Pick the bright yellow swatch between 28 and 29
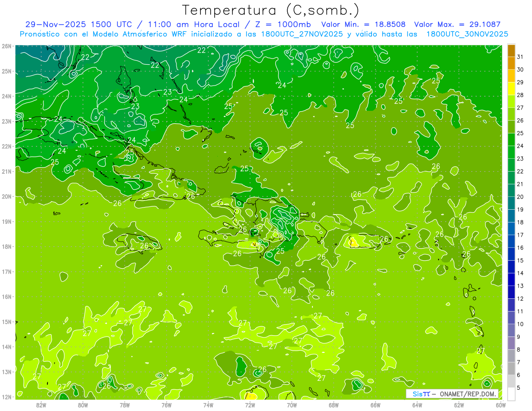This screenshot has height=411, width=532. tap(511, 89)
